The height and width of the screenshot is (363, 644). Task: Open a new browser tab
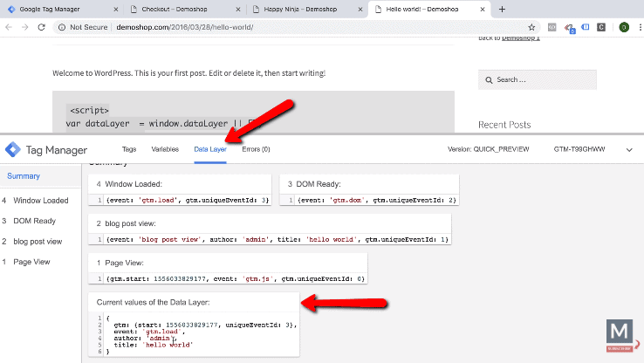[502, 9]
